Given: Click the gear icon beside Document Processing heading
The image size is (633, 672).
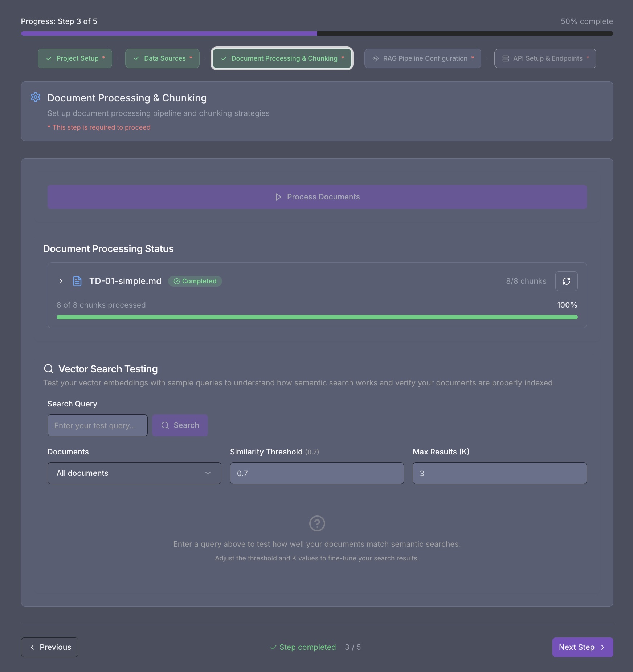Looking at the screenshot, I should point(36,97).
